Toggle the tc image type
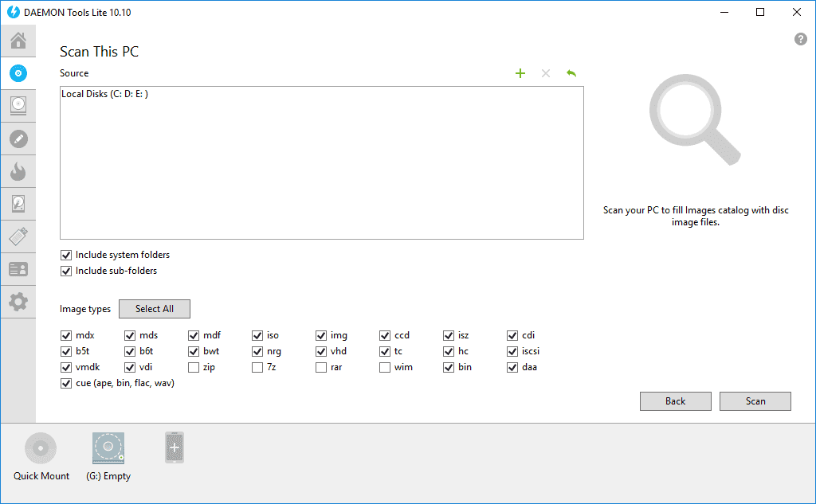Image resolution: width=816 pixels, height=504 pixels. [x=385, y=352]
